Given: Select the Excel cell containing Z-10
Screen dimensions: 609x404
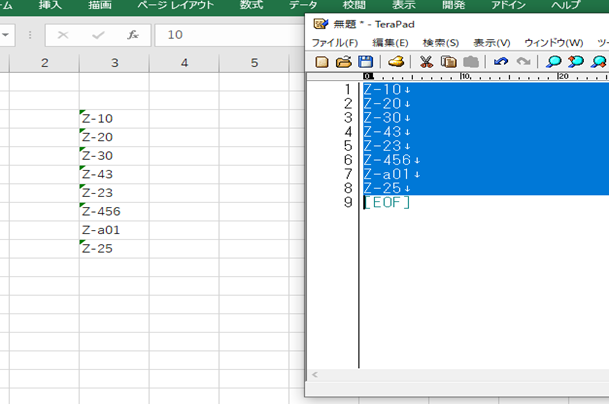Looking at the screenshot, I should pyautogui.click(x=114, y=118).
